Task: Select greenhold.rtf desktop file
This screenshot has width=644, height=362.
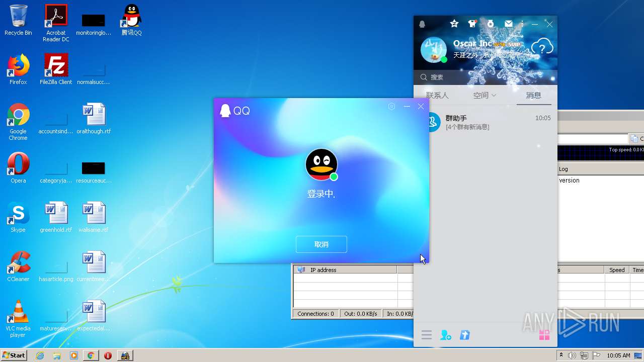Action: coord(56,217)
